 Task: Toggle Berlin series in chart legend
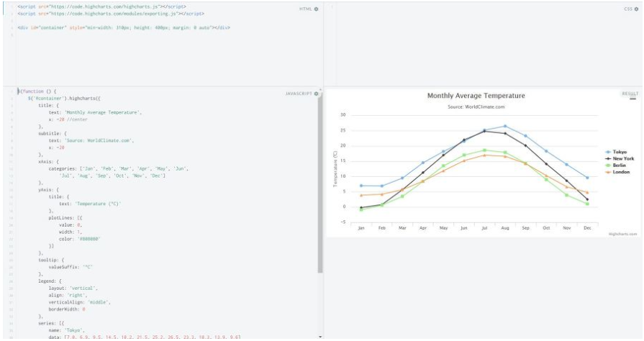coord(616,165)
